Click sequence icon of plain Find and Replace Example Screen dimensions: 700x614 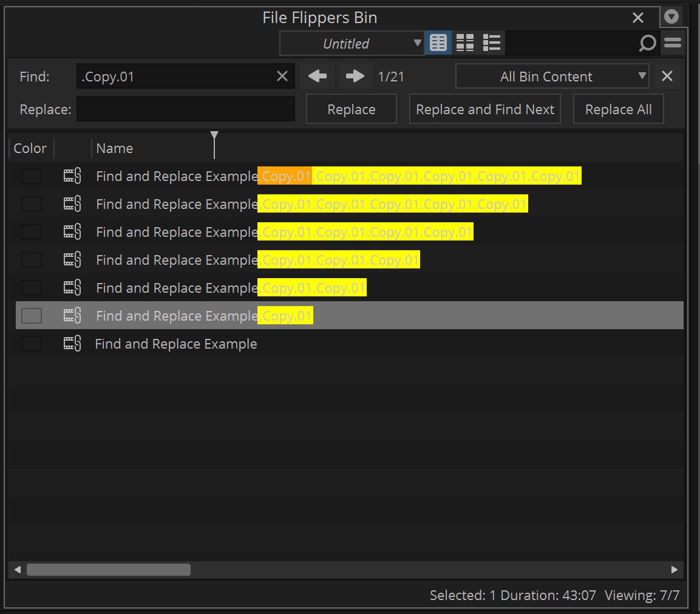[72, 343]
